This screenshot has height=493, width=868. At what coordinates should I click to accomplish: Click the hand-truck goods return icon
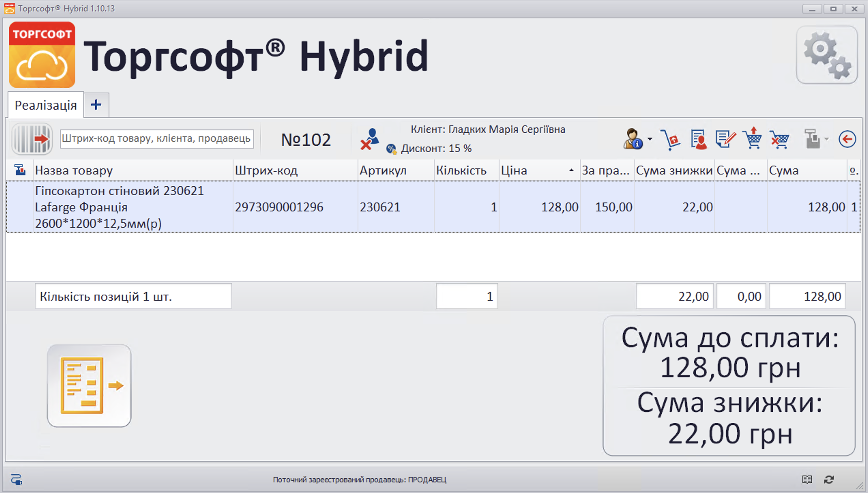click(x=670, y=139)
